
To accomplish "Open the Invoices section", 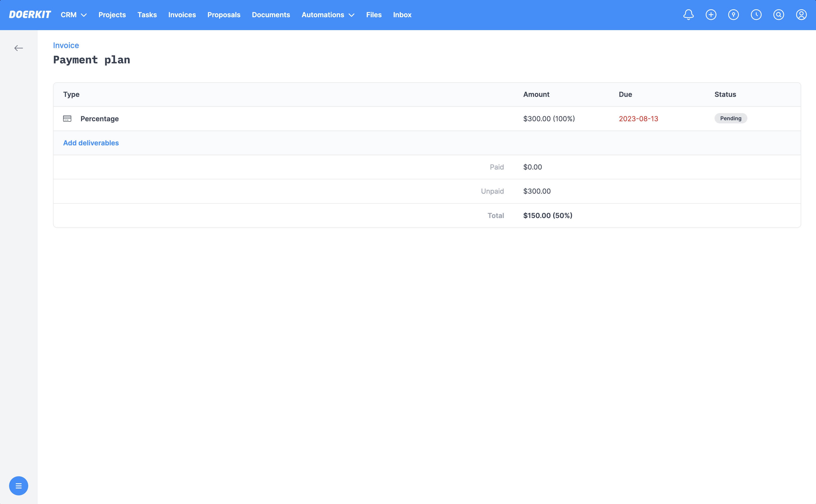I will 182,15.
